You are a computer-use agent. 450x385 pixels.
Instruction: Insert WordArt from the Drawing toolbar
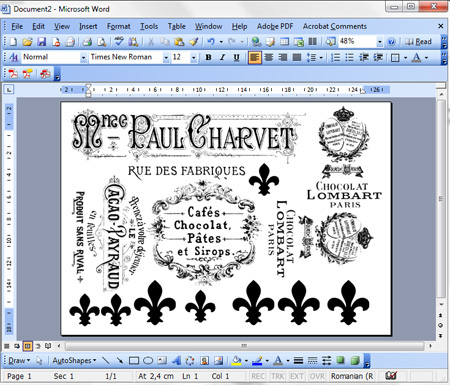(x=176, y=360)
